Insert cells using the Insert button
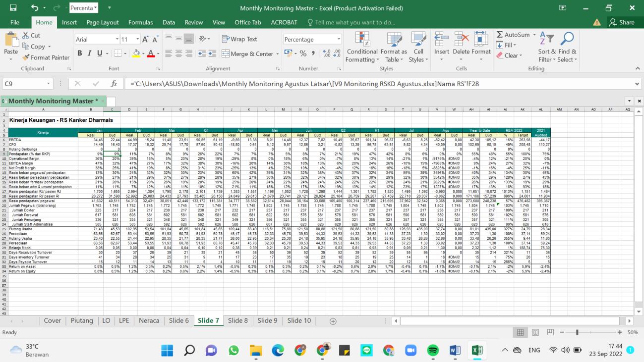The image size is (644, 362). 442,47
